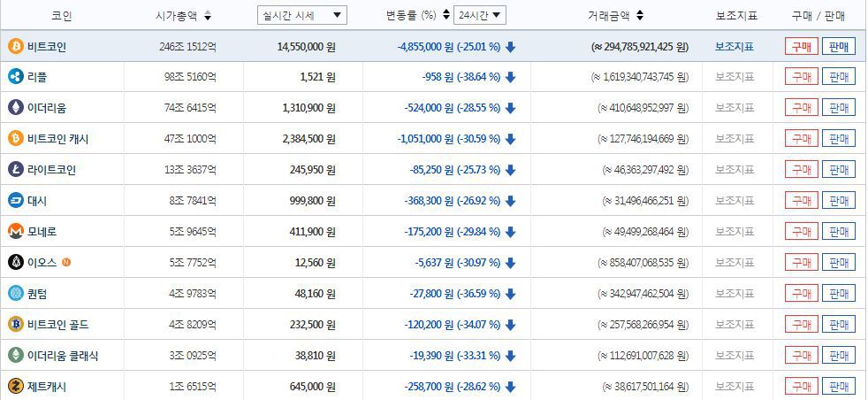The width and height of the screenshot is (868, 400).
Task: Click 판매 button for 비트코인 캐시
Action: click(839, 139)
